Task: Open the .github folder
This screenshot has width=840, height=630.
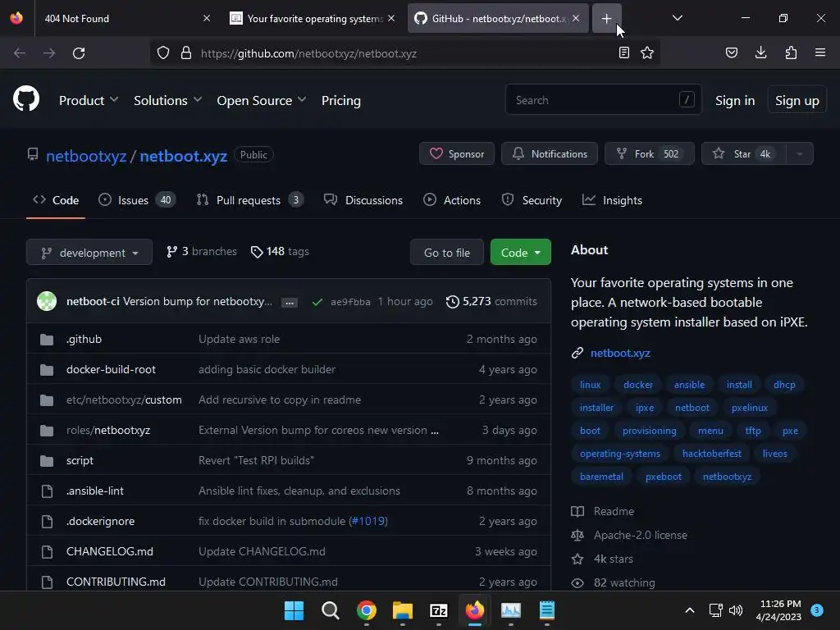Action: pos(84,339)
